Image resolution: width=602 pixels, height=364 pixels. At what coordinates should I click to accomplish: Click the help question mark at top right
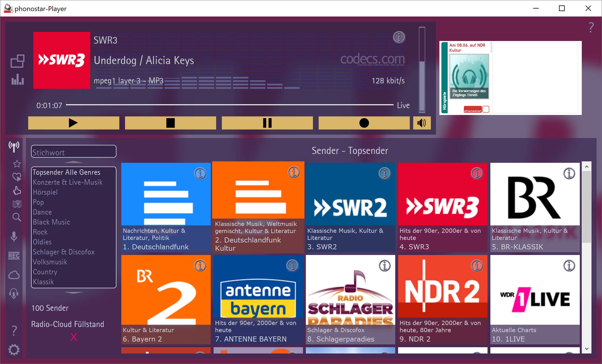591,28
